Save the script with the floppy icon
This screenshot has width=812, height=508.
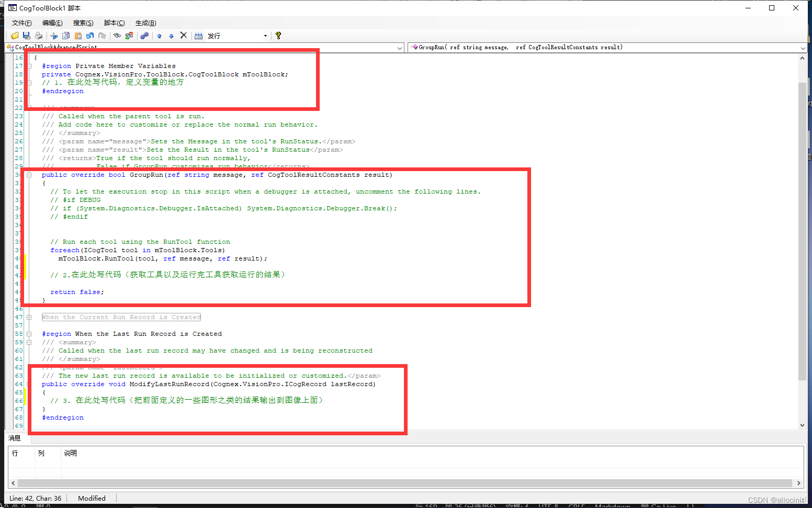tap(27, 36)
